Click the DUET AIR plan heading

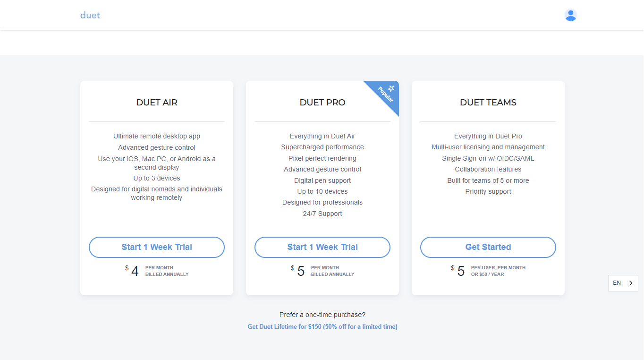[157, 103]
